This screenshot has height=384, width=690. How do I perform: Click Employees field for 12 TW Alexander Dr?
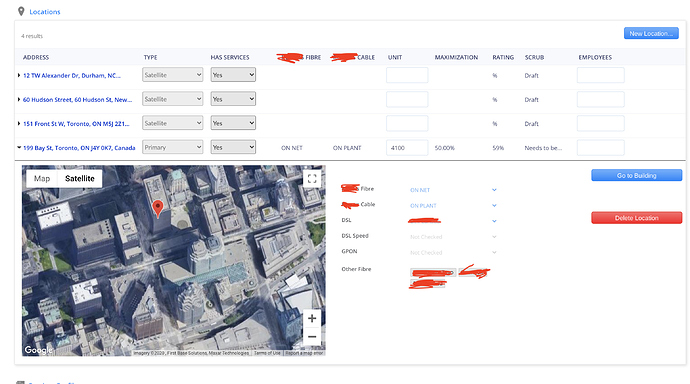601,75
